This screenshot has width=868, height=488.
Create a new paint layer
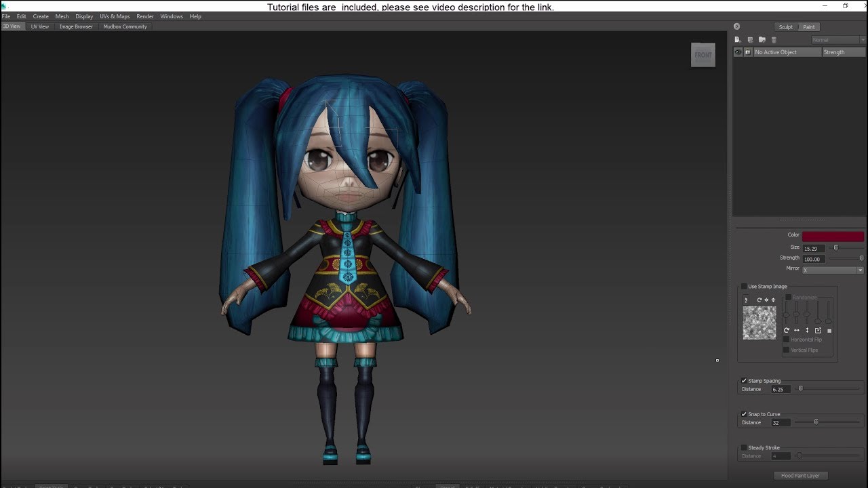click(x=738, y=39)
